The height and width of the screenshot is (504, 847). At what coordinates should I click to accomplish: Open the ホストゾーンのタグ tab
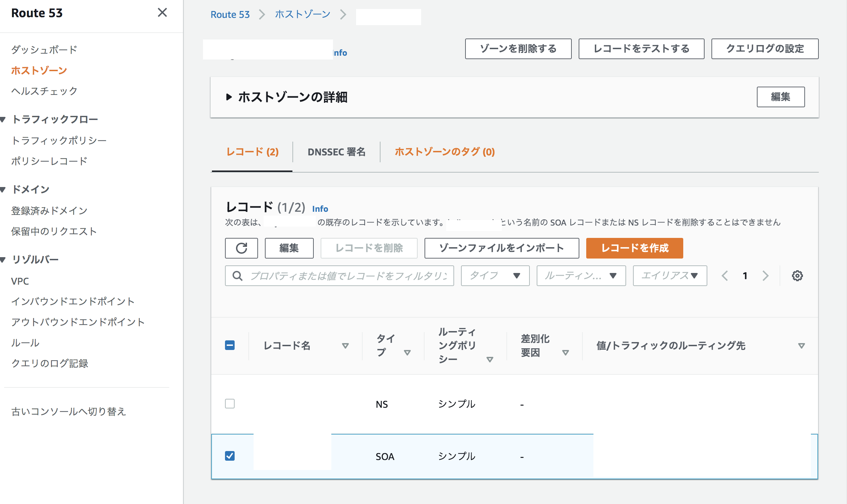(x=444, y=152)
